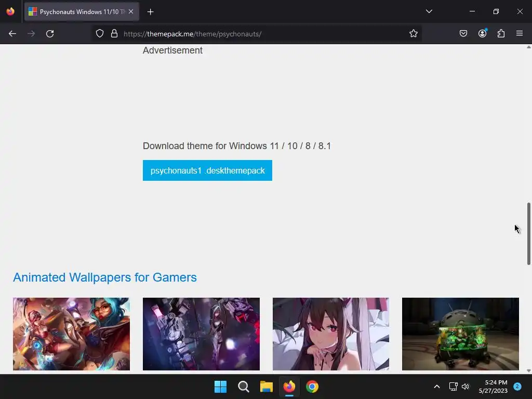Reload the current page
Screen dimensions: 532x399
pyautogui.click(x=50, y=34)
